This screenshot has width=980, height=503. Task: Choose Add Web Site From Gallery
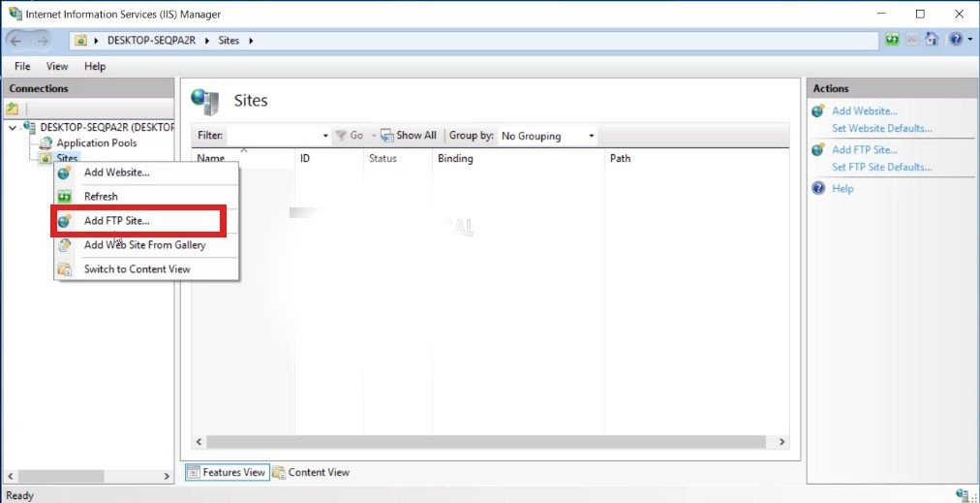tap(146, 245)
